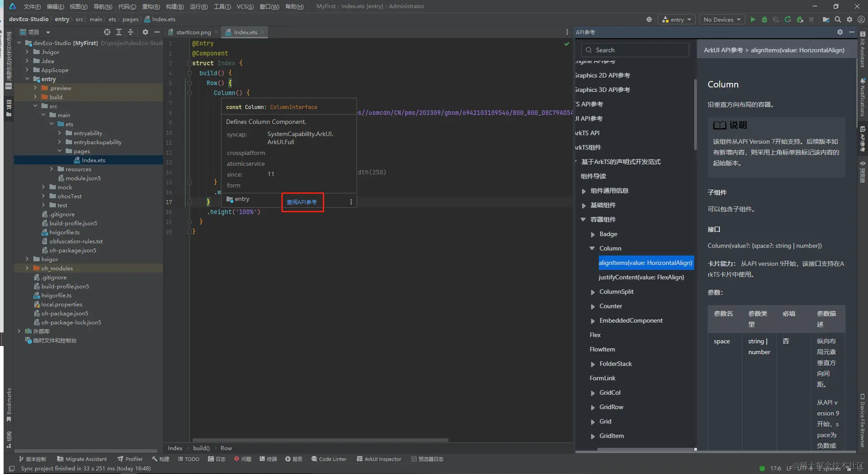
Task: Open Bookmarks side tool window
Action: (9, 405)
